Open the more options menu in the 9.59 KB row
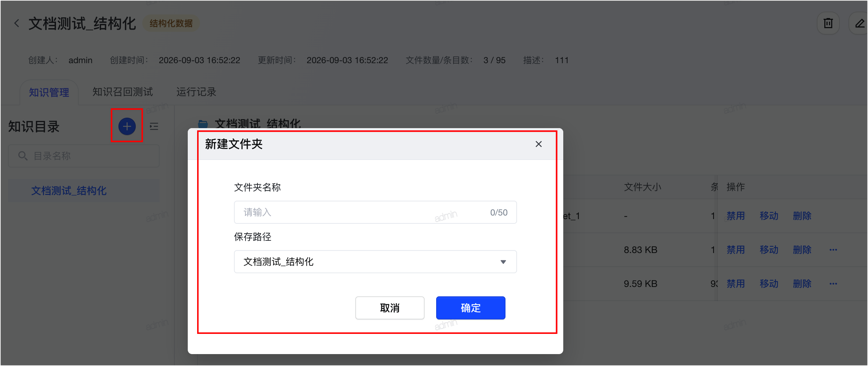 coord(833,284)
